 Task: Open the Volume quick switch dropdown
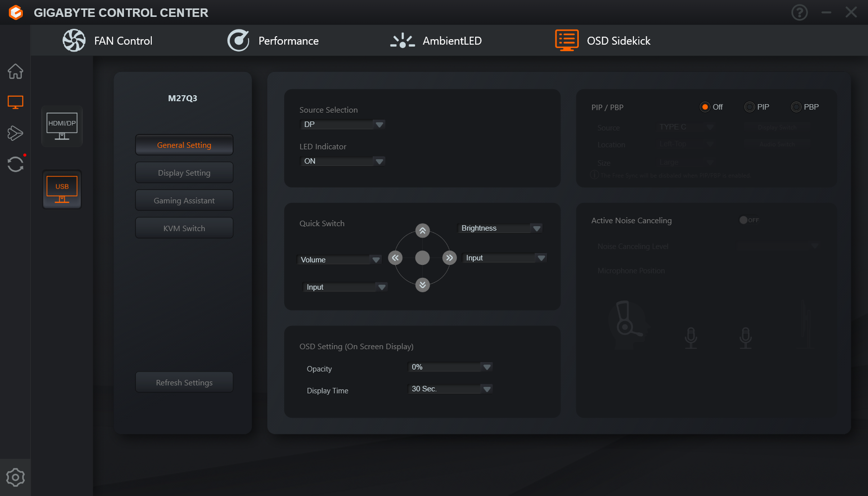tap(339, 260)
